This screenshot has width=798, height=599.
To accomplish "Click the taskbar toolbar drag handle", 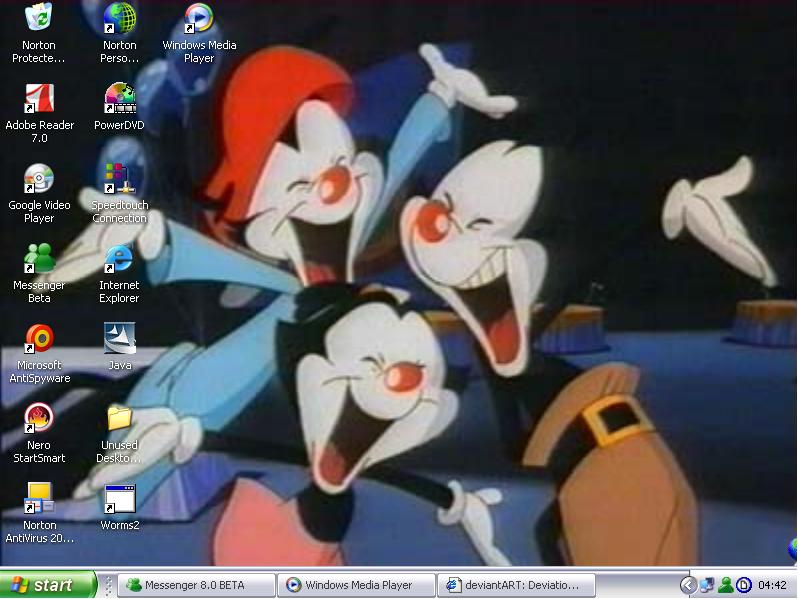I will click(108, 585).
